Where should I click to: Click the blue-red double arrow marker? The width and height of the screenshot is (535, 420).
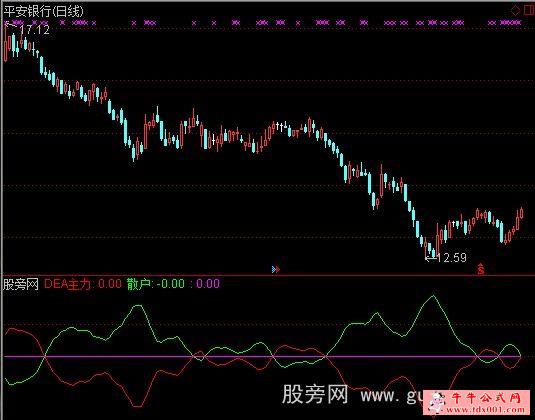pyautogui.click(x=276, y=270)
